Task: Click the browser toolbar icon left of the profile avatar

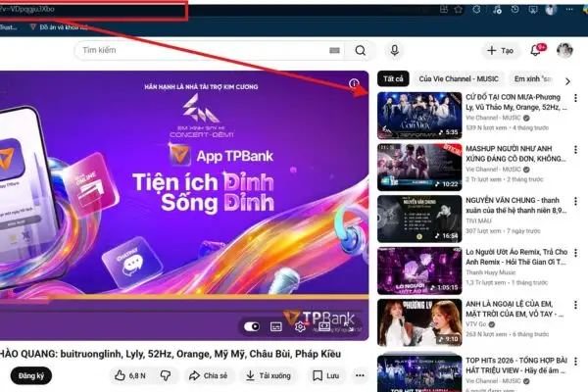Action: pos(533,10)
